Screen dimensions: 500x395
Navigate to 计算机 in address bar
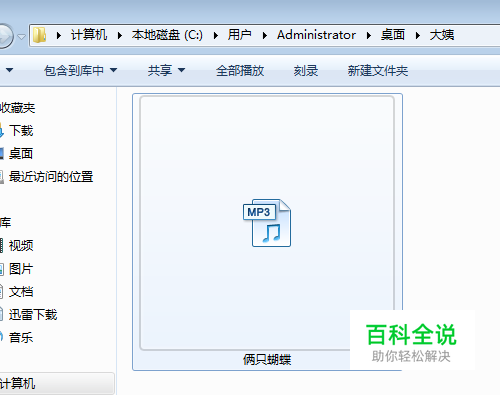89,35
